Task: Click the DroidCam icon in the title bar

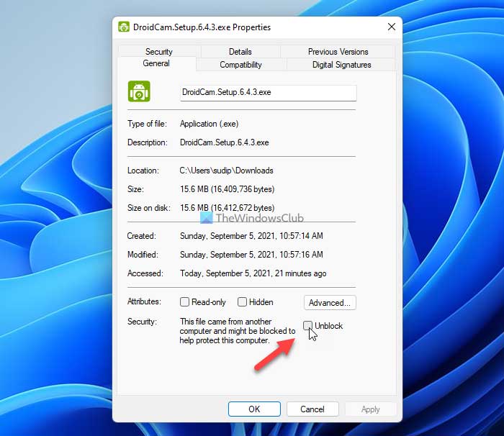Action: [124, 27]
